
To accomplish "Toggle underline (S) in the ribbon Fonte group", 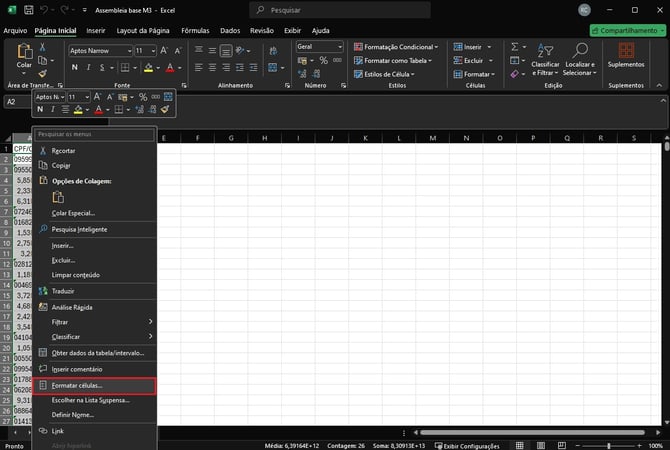I will point(102,68).
